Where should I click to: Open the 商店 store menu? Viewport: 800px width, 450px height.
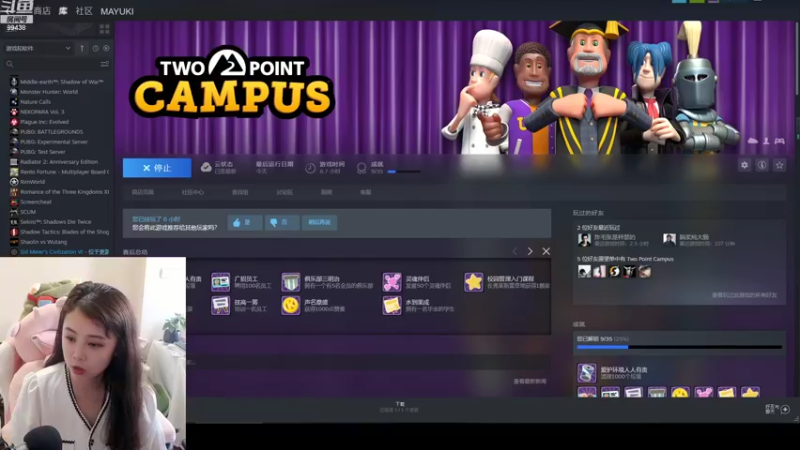(x=42, y=11)
